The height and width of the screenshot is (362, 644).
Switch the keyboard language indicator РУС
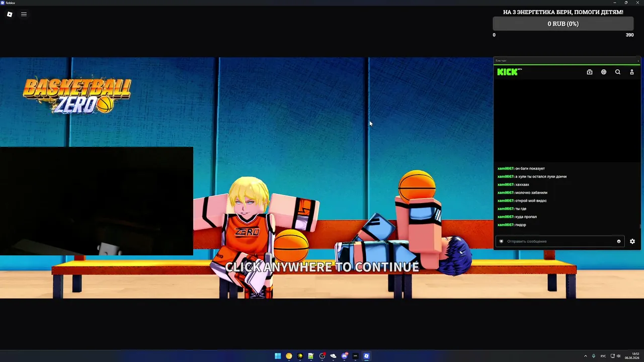(x=603, y=356)
